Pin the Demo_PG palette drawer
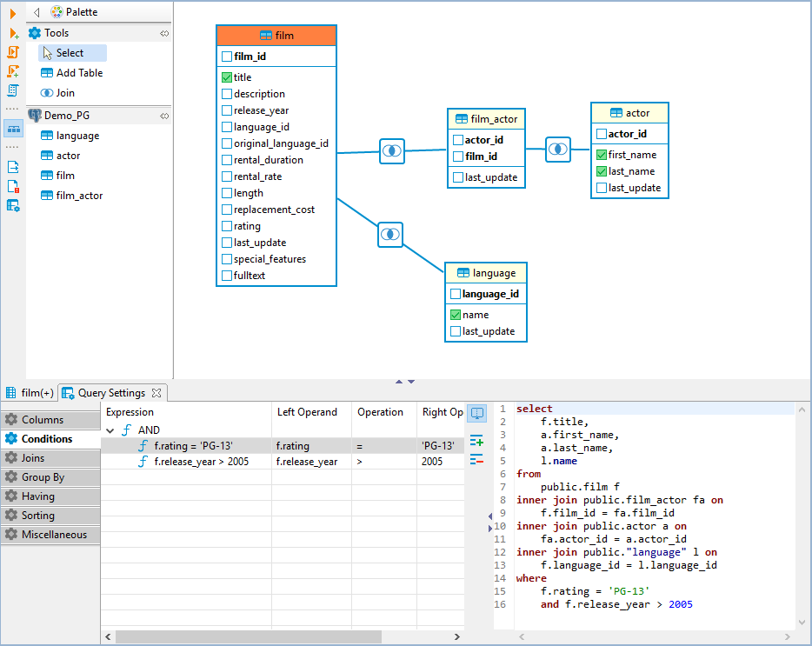 (164, 115)
